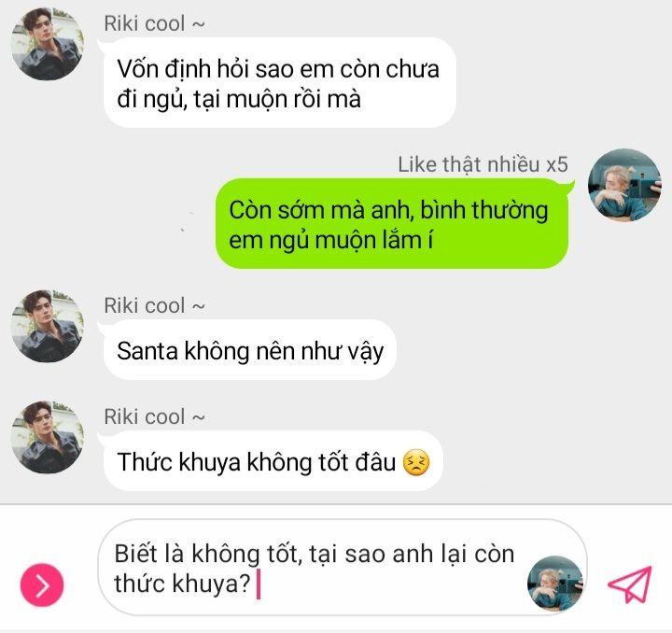Send the message with paper plane icon

(x=630, y=584)
